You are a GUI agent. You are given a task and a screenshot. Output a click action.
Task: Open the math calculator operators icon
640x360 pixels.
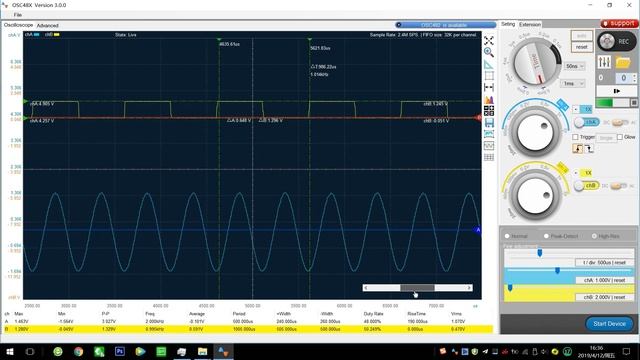pyautogui.click(x=489, y=111)
